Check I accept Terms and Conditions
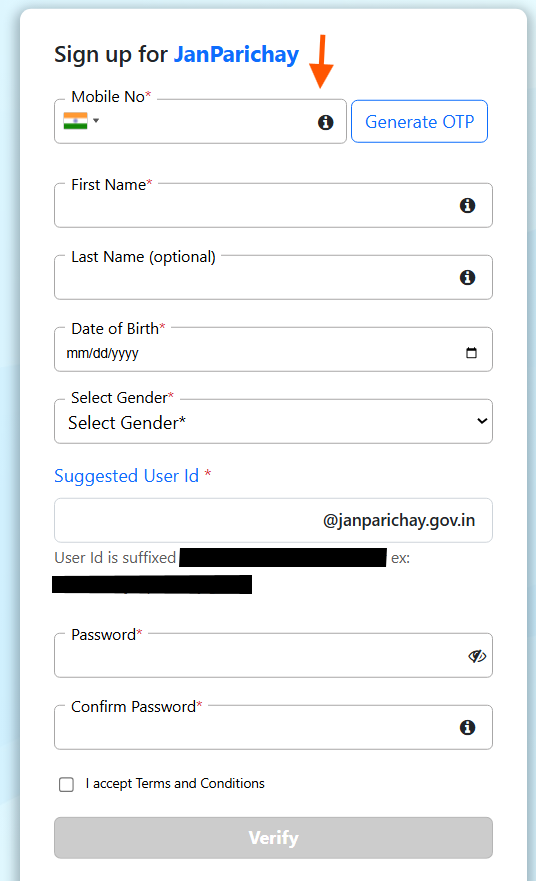Viewport: 536px width, 881px height. [x=66, y=784]
